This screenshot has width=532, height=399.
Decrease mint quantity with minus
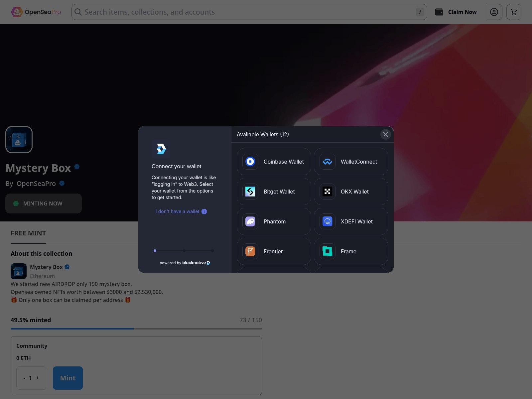coord(24,378)
